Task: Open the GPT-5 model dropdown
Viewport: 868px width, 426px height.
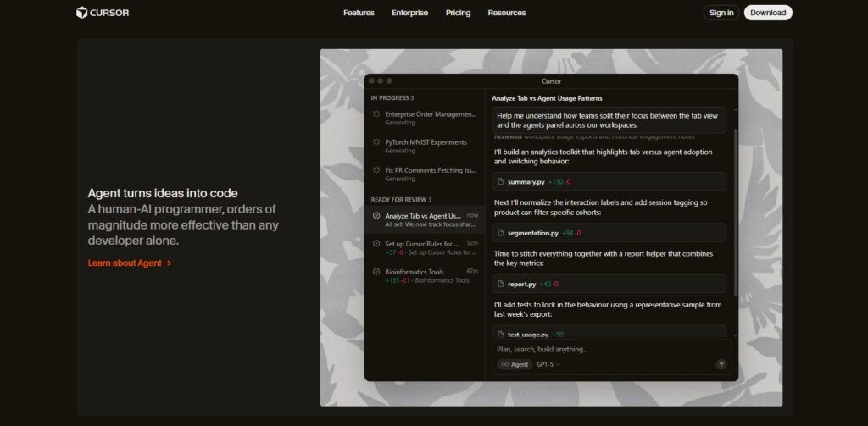Action: click(548, 364)
